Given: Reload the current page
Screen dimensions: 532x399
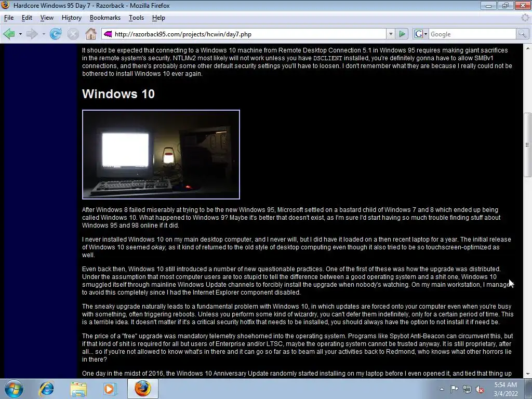Looking at the screenshot, I should (x=56, y=34).
